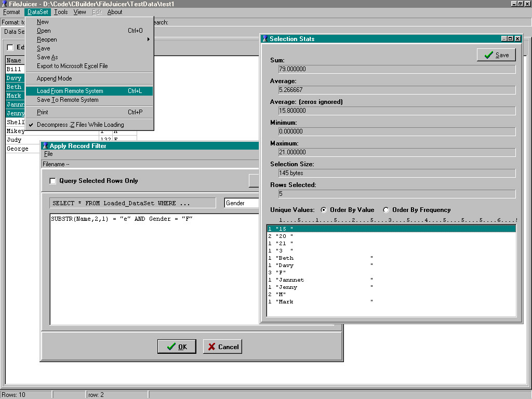
Task: Select the Mark row in data grid
Action: [x=15, y=96]
